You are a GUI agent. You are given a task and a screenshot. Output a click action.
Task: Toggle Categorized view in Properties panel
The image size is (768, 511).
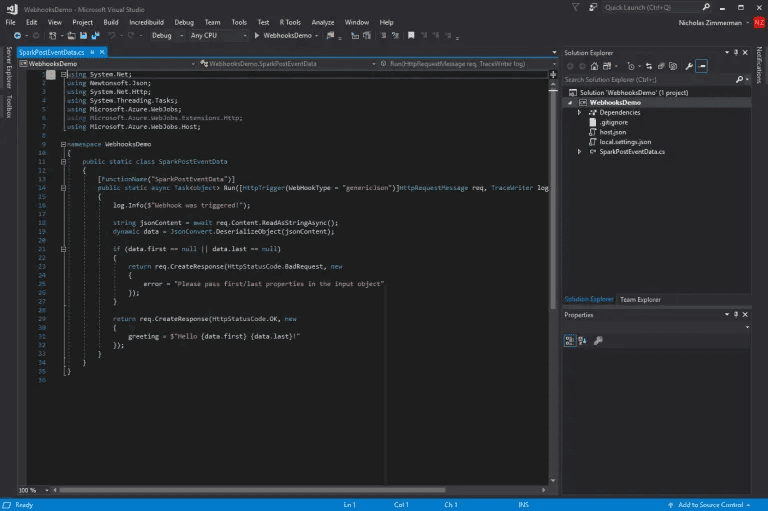(570, 340)
